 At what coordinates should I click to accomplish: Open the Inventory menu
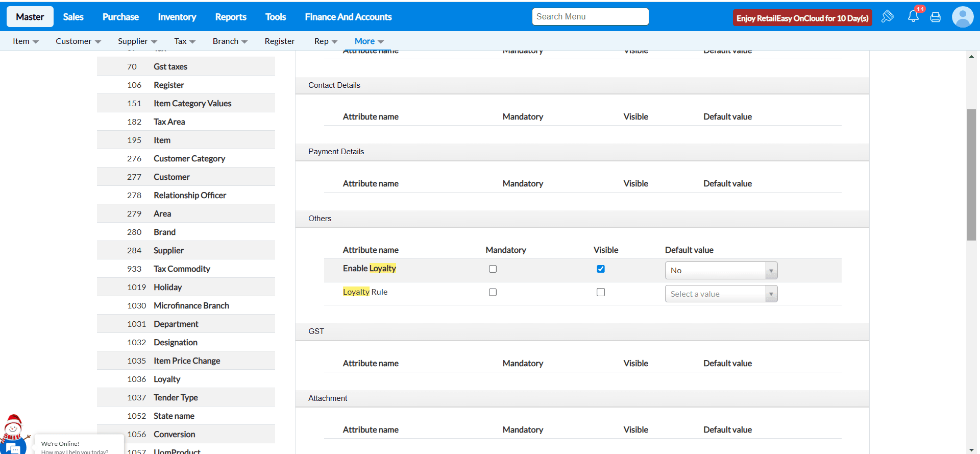pos(177,17)
